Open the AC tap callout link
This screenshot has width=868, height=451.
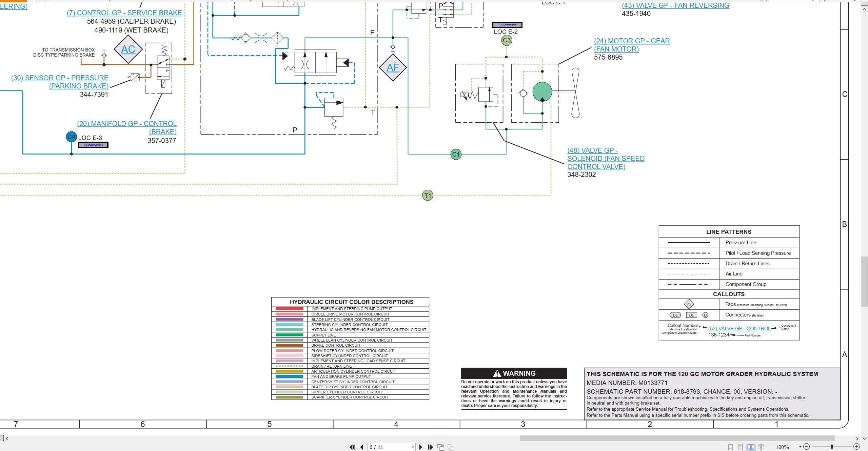click(128, 49)
